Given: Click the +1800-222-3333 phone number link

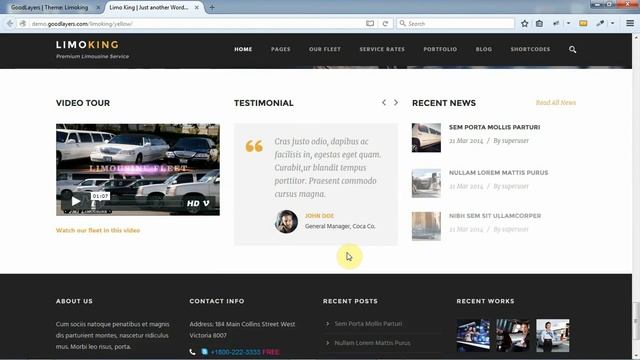Looking at the screenshot, I should pos(236,352).
